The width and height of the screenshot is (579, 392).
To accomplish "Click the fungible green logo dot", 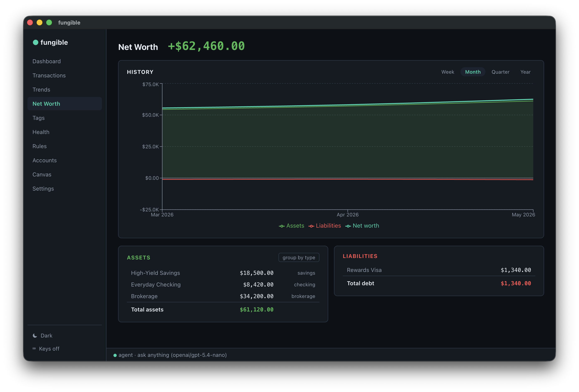I will [x=35, y=42].
